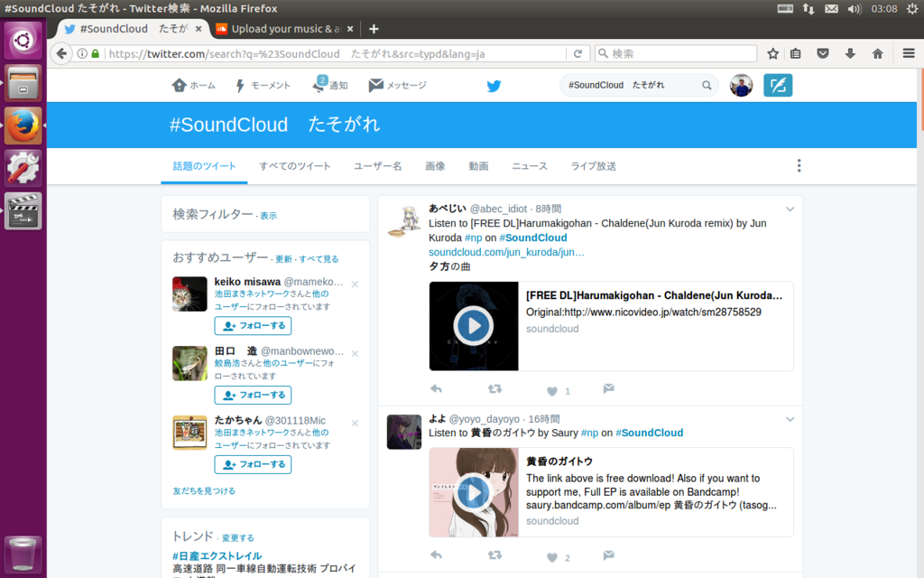Viewport: 924px width, 578px height.
Task: Select the 画像 tab
Action: point(435,166)
